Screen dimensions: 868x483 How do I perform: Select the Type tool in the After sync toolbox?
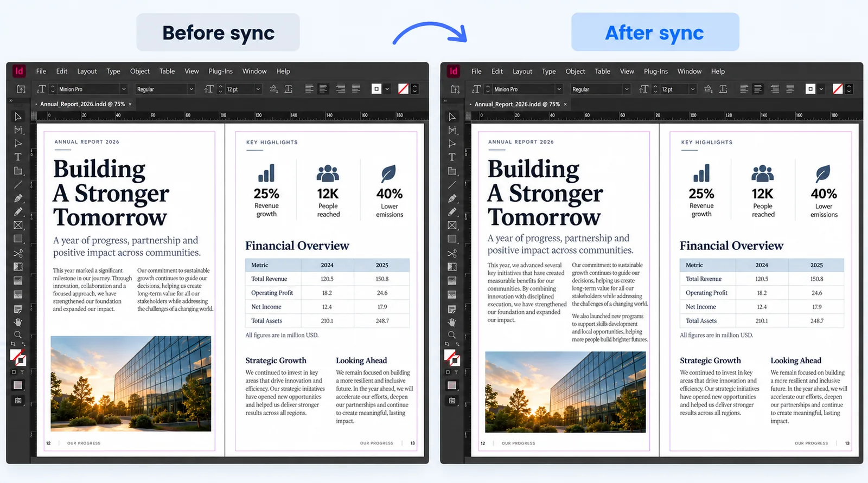pyautogui.click(x=452, y=157)
